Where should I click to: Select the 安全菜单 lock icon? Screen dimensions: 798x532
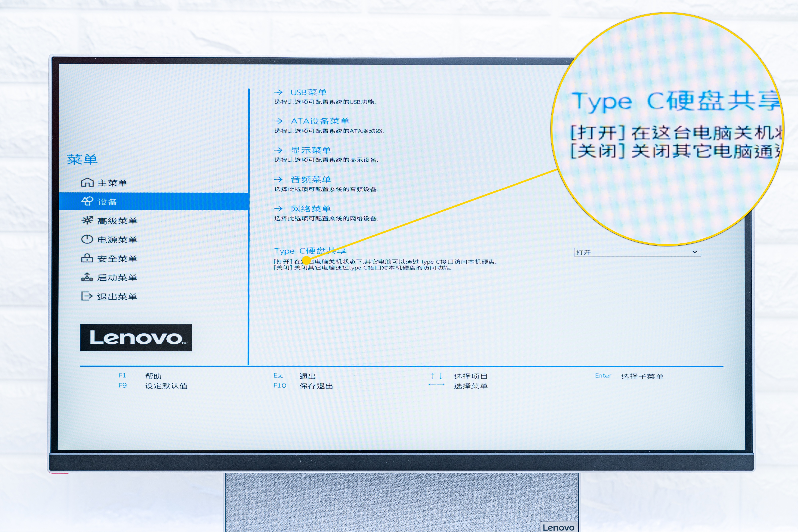[x=88, y=259]
